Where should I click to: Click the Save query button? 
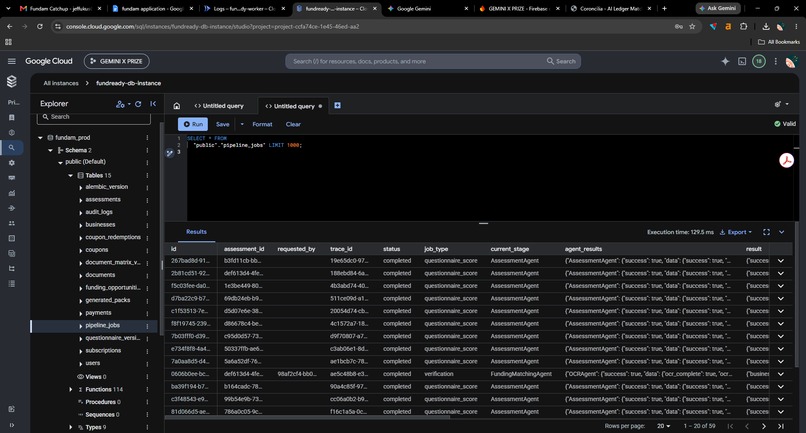(223, 124)
